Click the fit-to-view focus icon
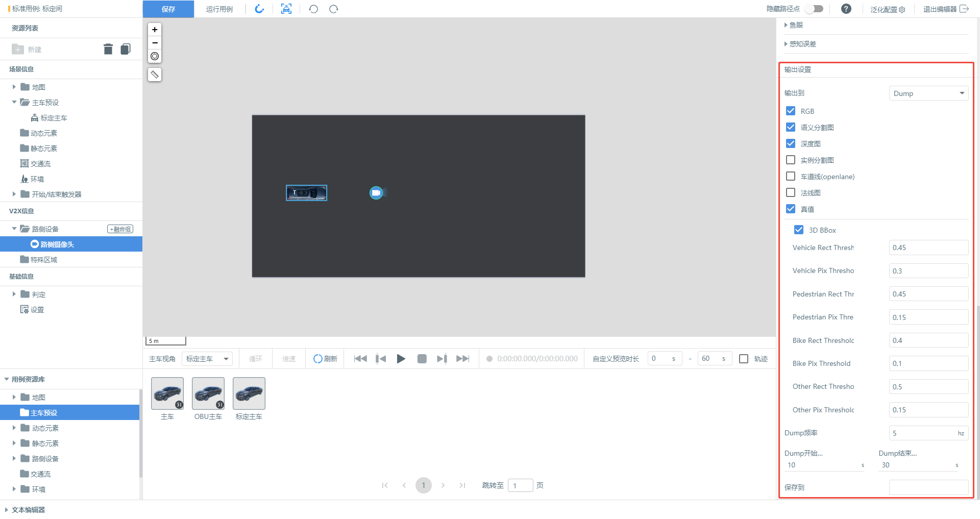 pyautogui.click(x=286, y=9)
